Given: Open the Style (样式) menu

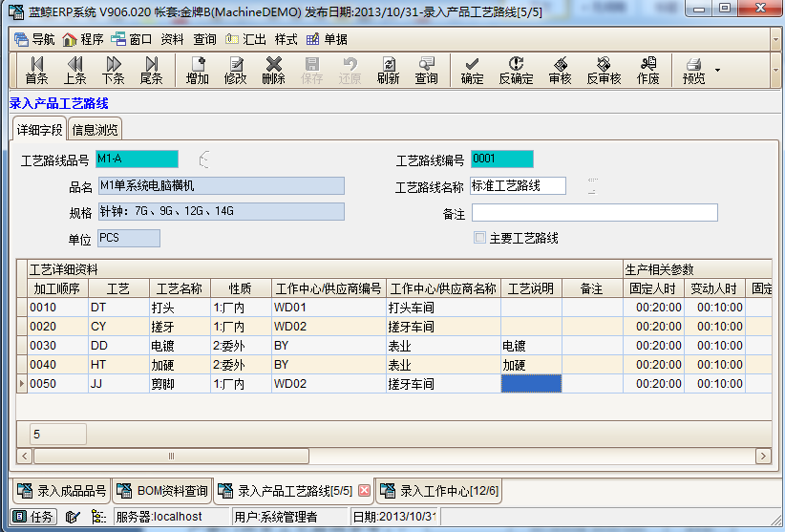Looking at the screenshot, I should point(286,39).
